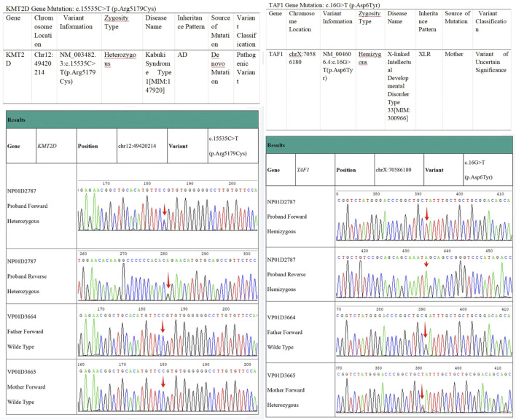Select the Heterozygous zygosity cell for KMT2D
This screenshot has height=420, width=516.
[x=122, y=77]
